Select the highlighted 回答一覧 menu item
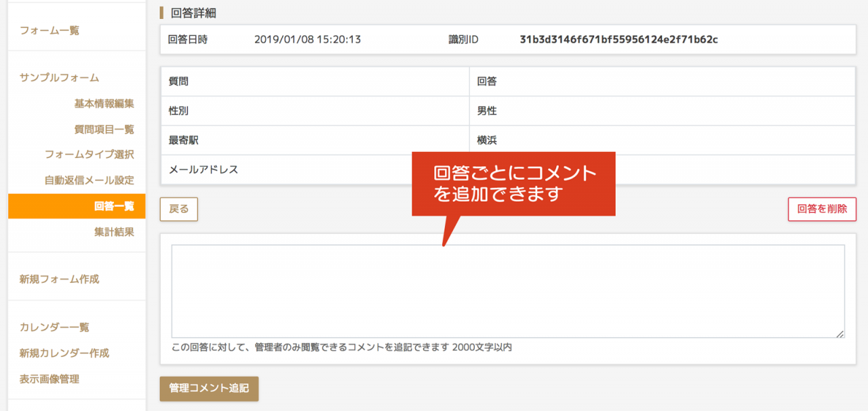The image size is (868, 411). point(77,206)
